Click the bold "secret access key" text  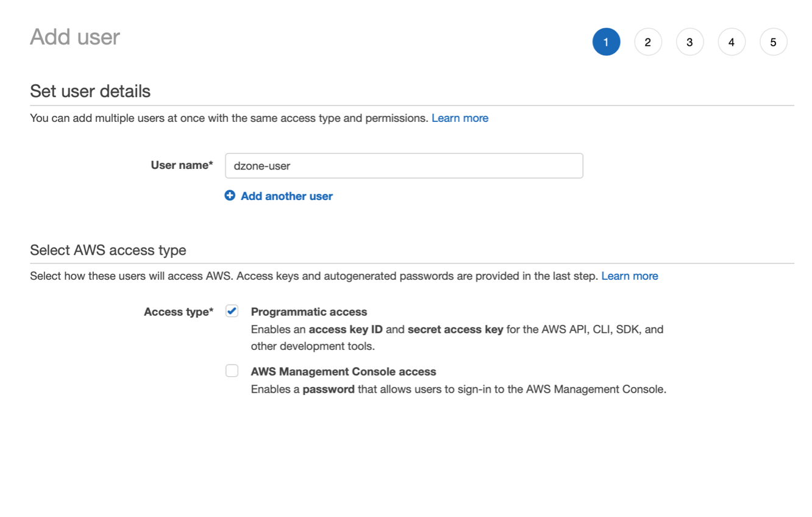455,330
